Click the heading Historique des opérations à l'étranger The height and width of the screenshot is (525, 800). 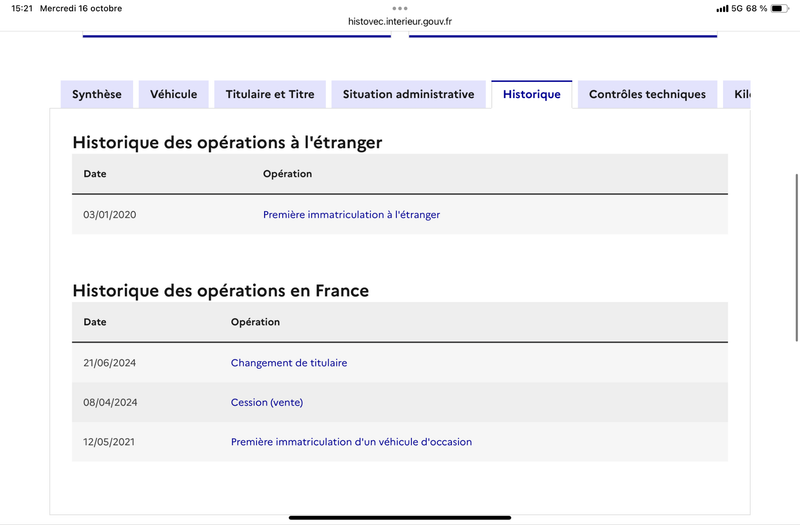click(x=227, y=142)
